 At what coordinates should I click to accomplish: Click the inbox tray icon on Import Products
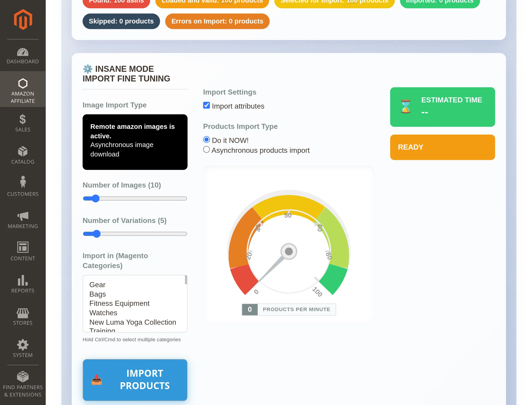pyautogui.click(x=97, y=380)
